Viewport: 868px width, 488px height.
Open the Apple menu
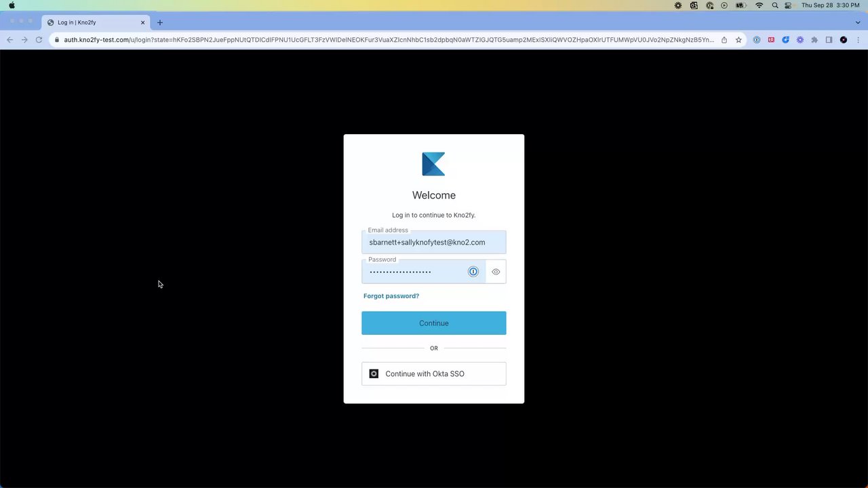12,5
